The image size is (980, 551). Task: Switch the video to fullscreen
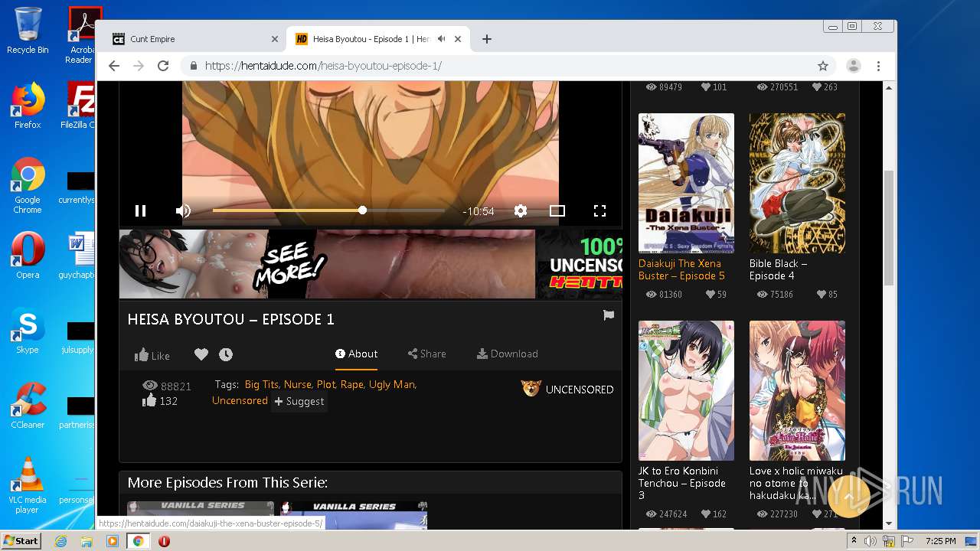point(600,210)
